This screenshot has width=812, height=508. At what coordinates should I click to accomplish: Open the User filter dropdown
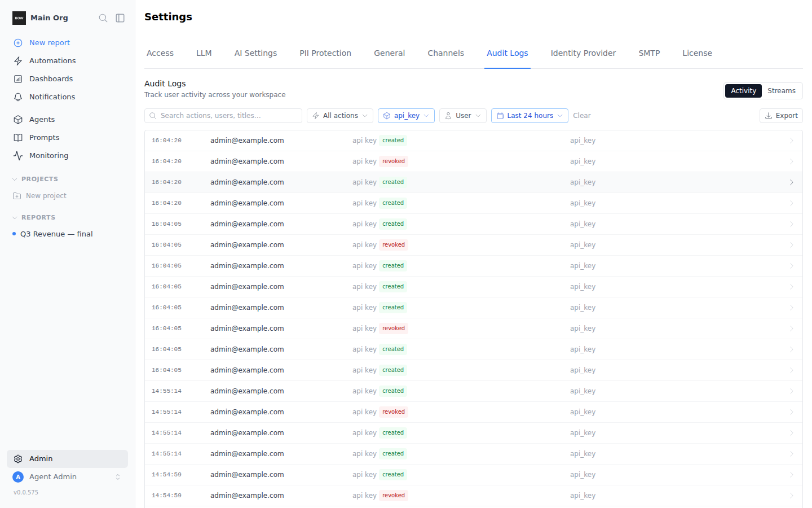[463, 116]
